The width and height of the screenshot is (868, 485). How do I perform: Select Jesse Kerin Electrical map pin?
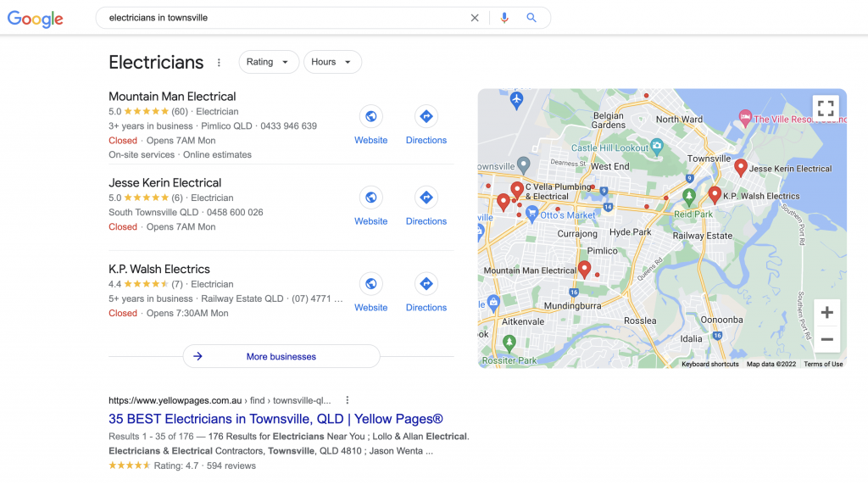[x=741, y=167]
